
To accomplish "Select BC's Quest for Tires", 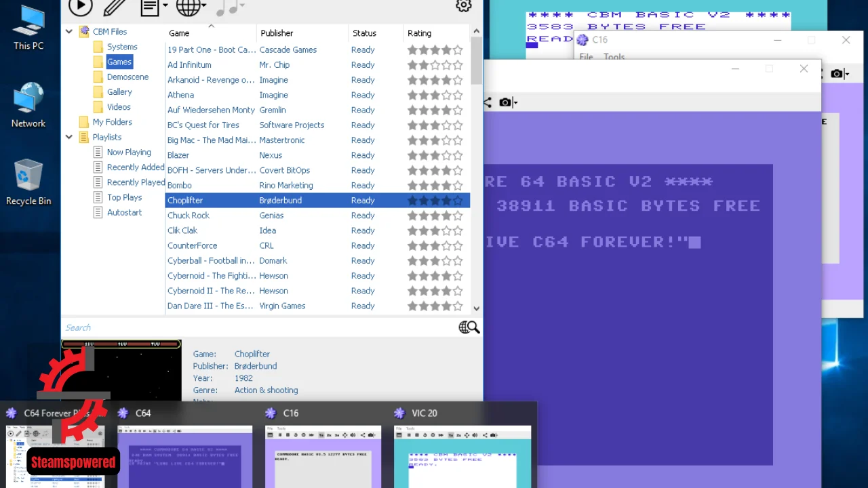I will (x=317, y=125).
